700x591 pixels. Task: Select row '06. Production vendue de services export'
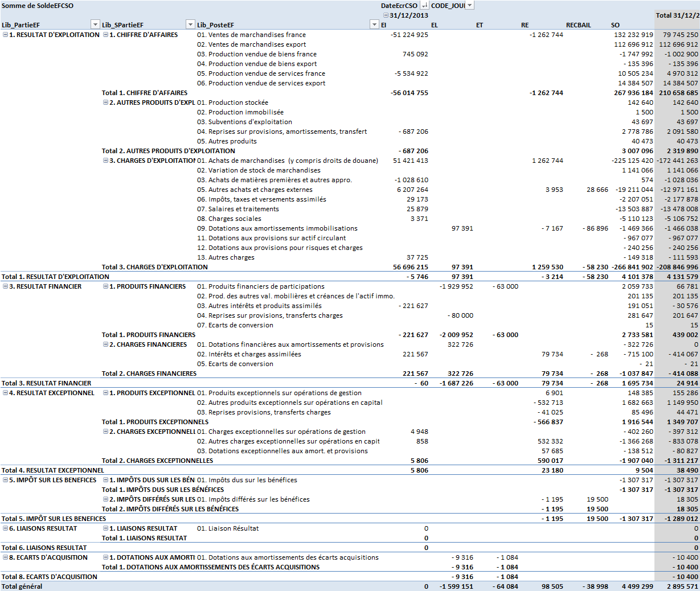(261, 83)
